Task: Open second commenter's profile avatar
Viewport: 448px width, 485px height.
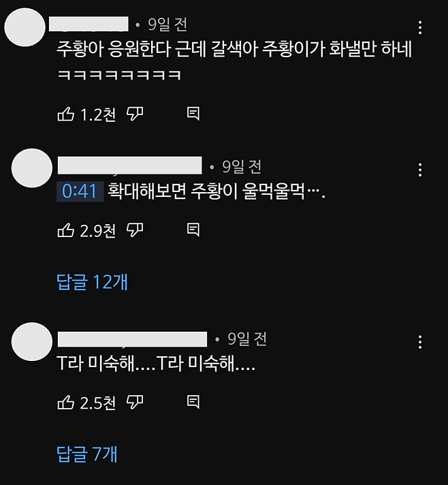Action: (x=32, y=168)
